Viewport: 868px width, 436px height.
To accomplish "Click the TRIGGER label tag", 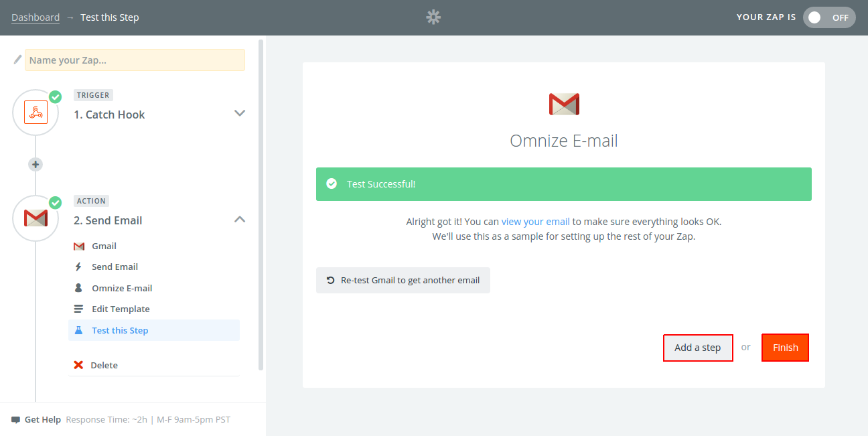I will click(93, 95).
